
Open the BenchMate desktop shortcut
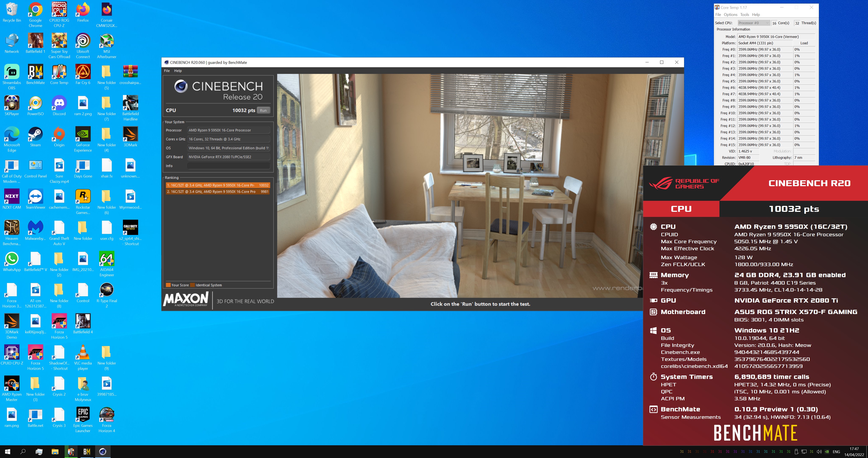pos(35,75)
